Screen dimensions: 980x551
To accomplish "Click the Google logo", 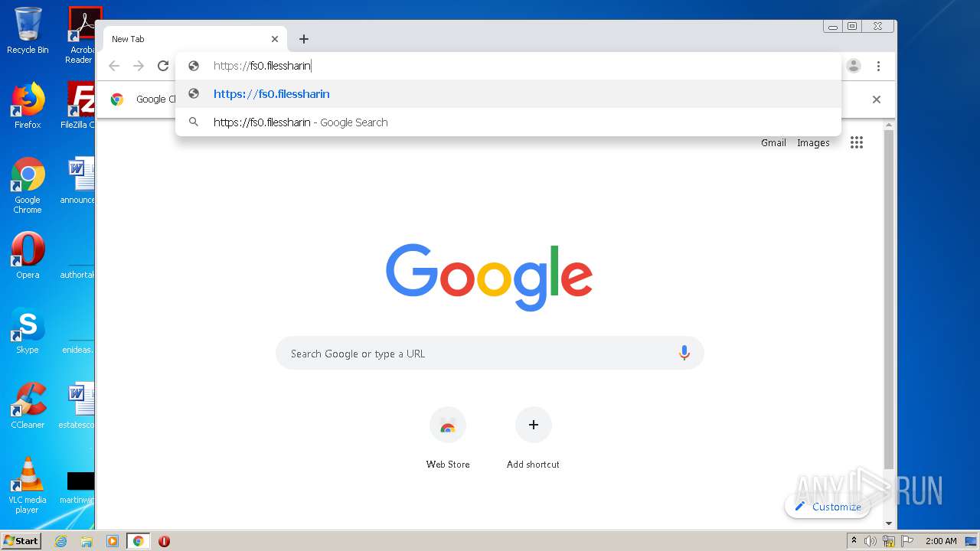I will [489, 277].
